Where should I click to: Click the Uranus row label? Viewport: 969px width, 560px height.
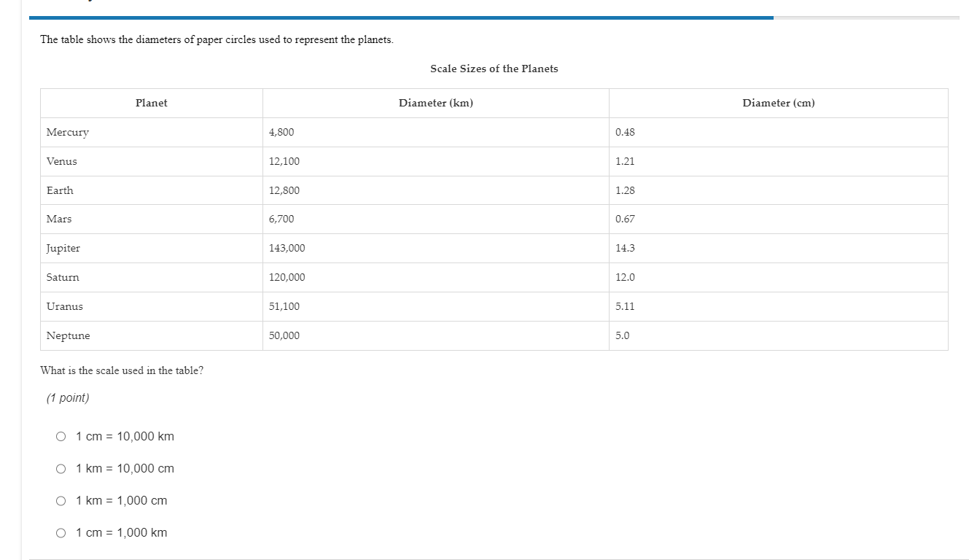click(x=65, y=306)
